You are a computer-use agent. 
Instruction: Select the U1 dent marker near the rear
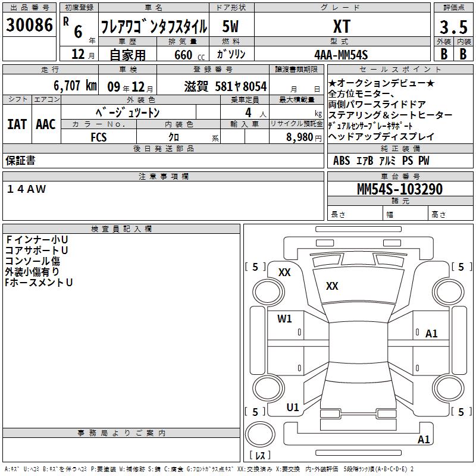293,408
